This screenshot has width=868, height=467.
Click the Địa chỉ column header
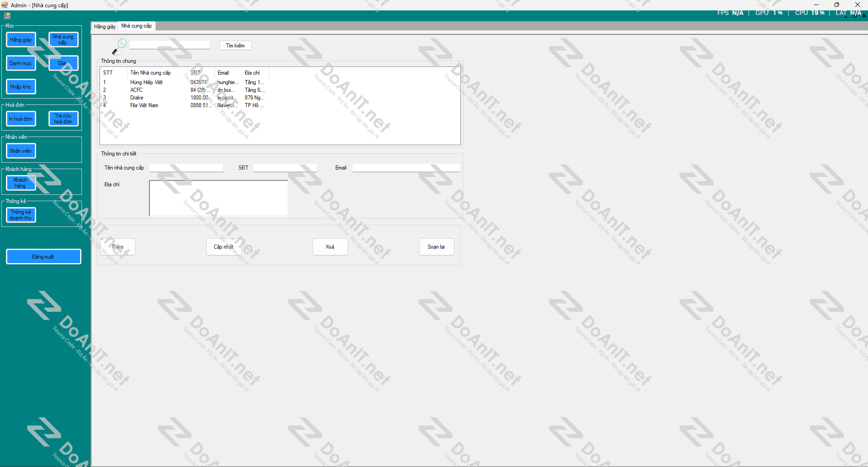click(255, 73)
